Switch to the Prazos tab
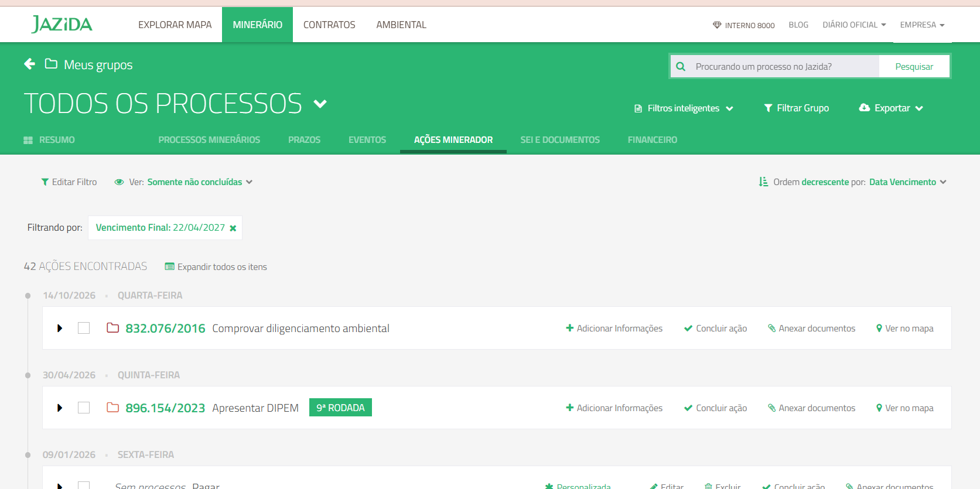Image resolution: width=980 pixels, height=489 pixels. 304,140
